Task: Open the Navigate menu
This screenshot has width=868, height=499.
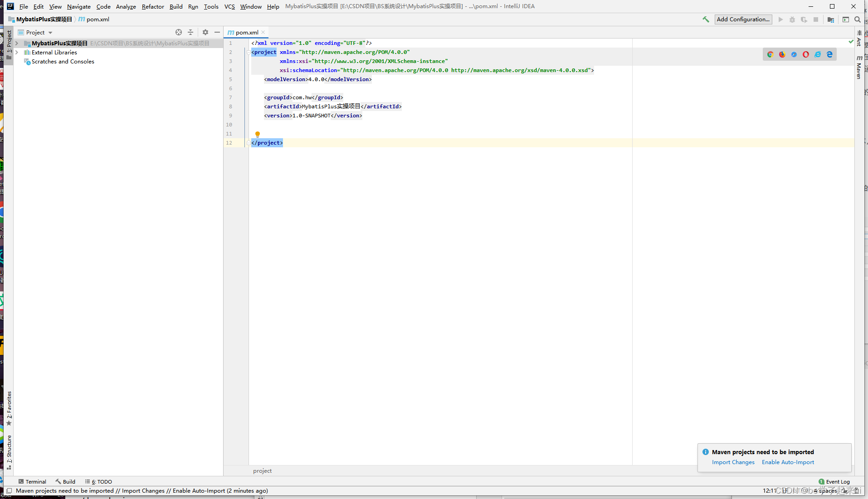Action: [x=79, y=6]
